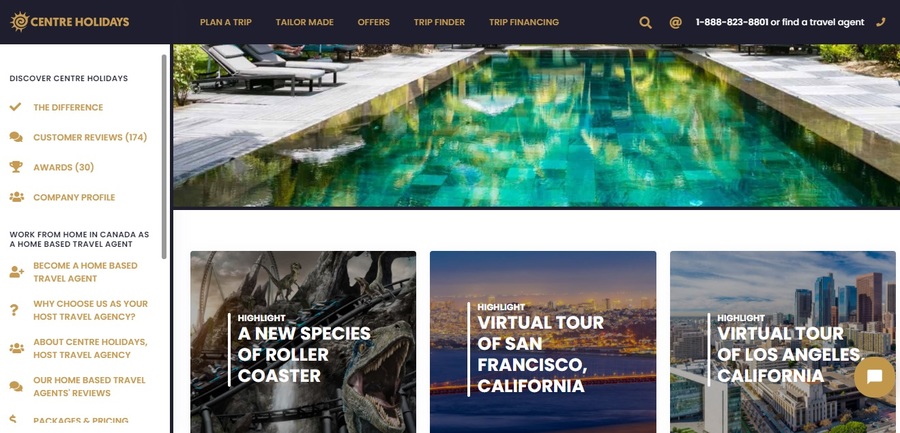900x433 pixels.
Task: Go to Trip Financing page
Action: [x=523, y=22]
